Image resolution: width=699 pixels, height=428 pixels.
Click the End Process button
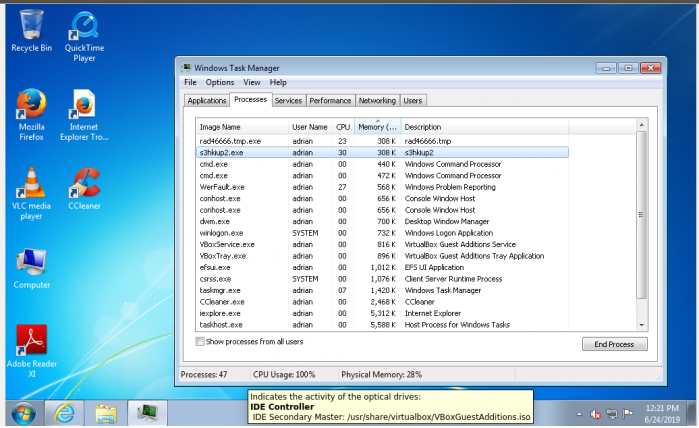[614, 344]
